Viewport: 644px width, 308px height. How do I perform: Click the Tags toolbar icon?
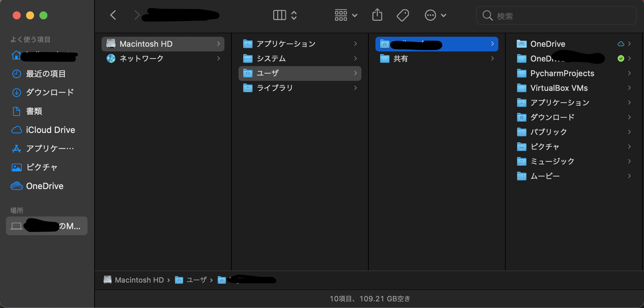[x=403, y=15]
